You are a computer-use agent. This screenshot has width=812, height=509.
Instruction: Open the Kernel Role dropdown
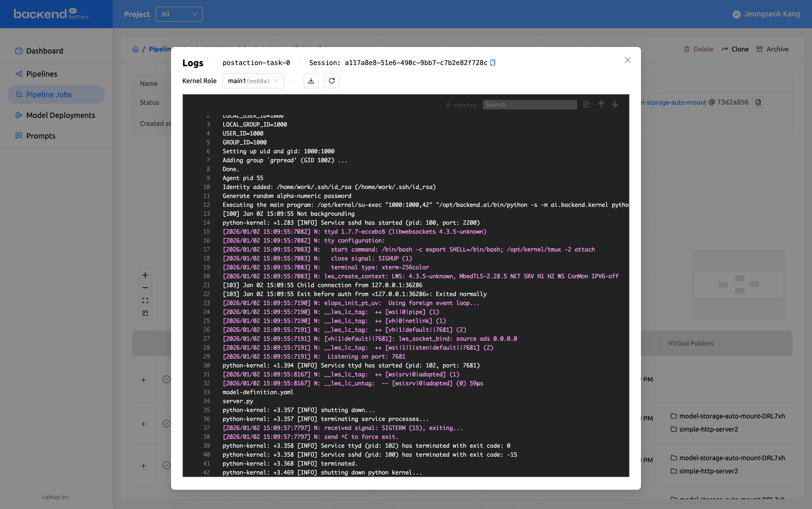(x=253, y=81)
